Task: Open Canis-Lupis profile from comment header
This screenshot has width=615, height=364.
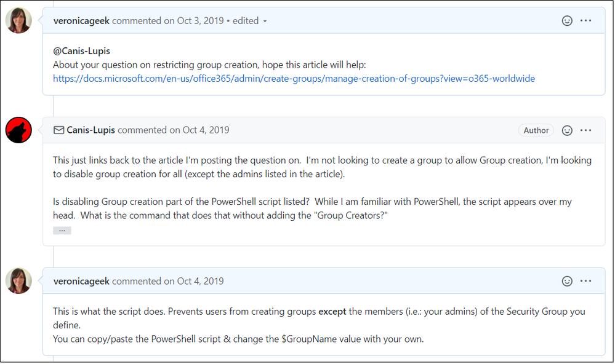Action: click(x=91, y=130)
